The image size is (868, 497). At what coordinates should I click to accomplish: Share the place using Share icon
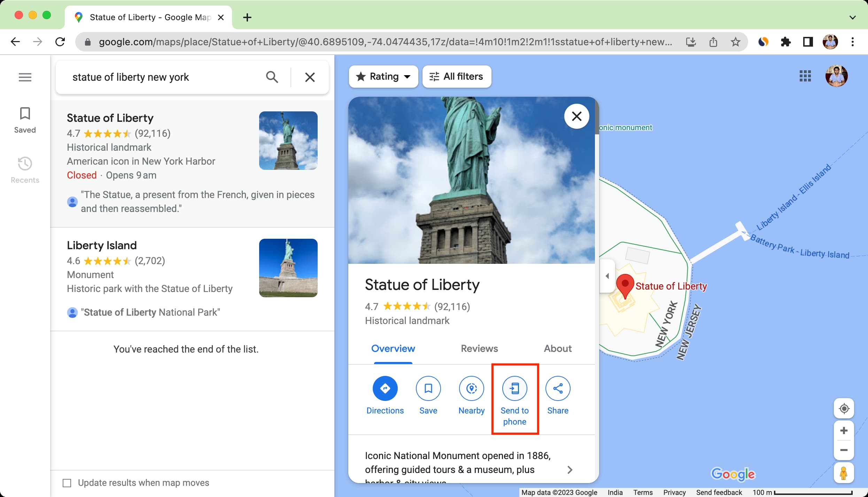pos(558,388)
